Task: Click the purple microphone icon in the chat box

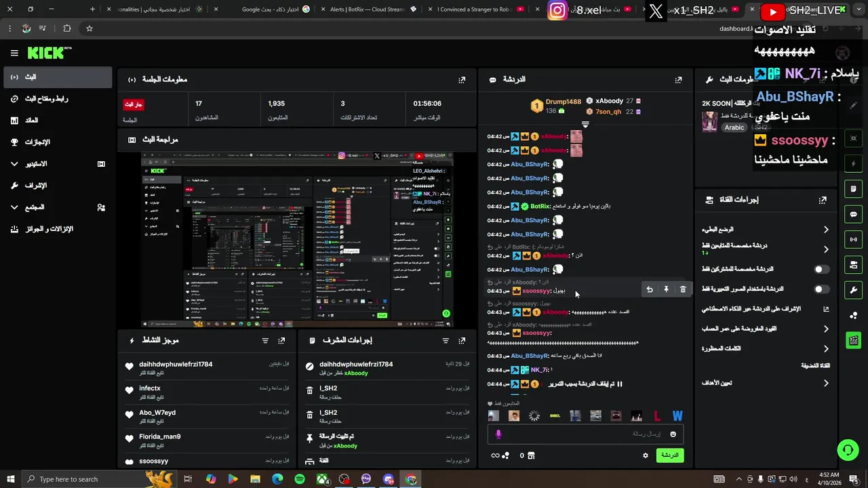Action: pos(498,434)
